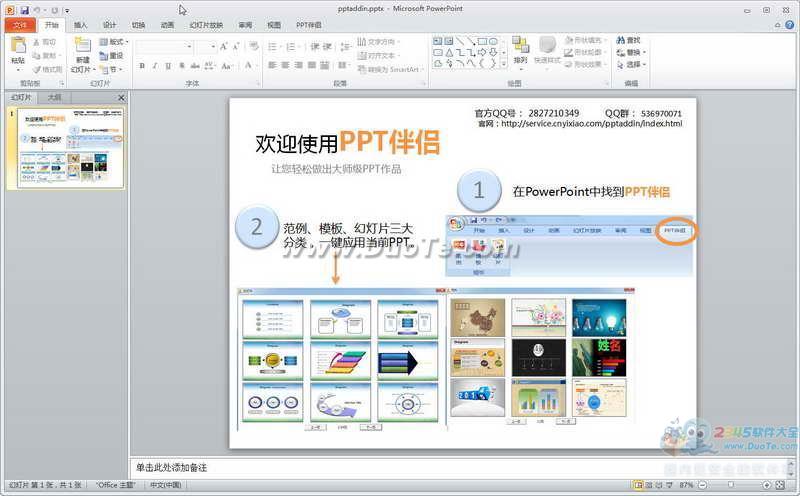Open the Character Spacing dropdown
Viewport: 800px width, 496px height.
(x=210, y=66)
